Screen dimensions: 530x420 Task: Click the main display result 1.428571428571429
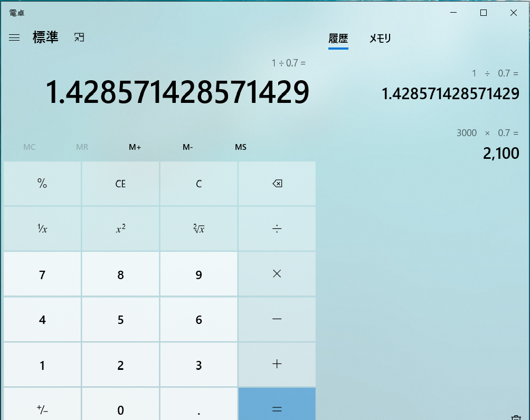click(177, 92)
